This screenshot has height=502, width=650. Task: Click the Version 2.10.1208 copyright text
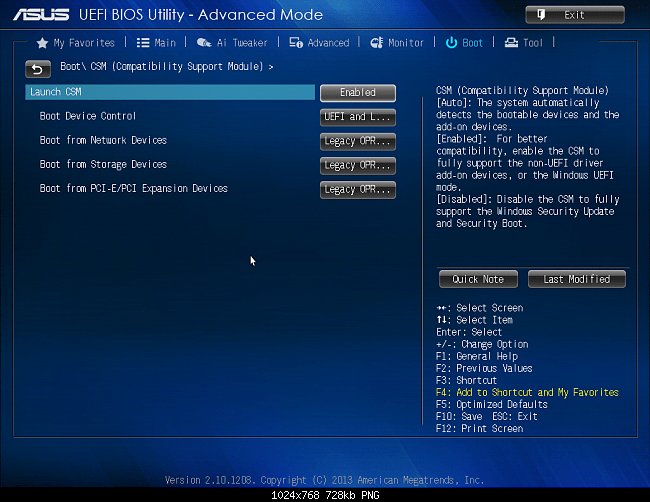(325, 480)
